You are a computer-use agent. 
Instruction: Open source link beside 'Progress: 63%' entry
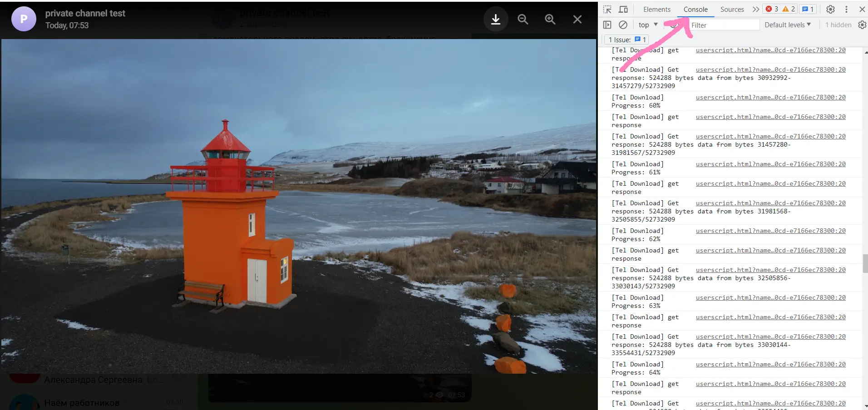(770, 297)
